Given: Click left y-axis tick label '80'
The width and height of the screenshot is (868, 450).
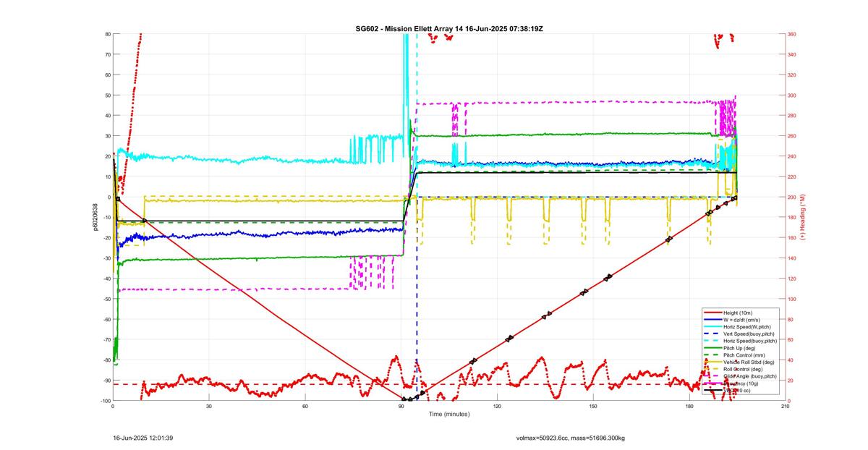Looking at the screenshot, I should pyautogui.click(x=107, y=34).
